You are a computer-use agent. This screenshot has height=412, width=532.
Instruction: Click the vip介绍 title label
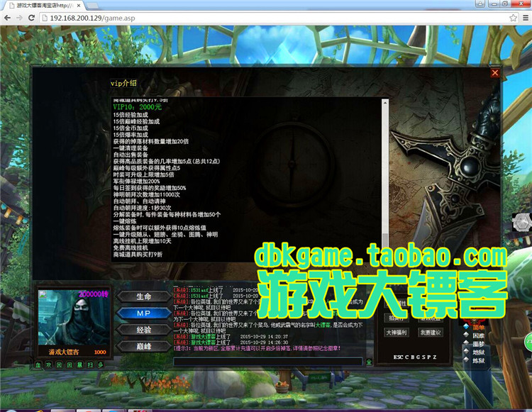(123, 83)
